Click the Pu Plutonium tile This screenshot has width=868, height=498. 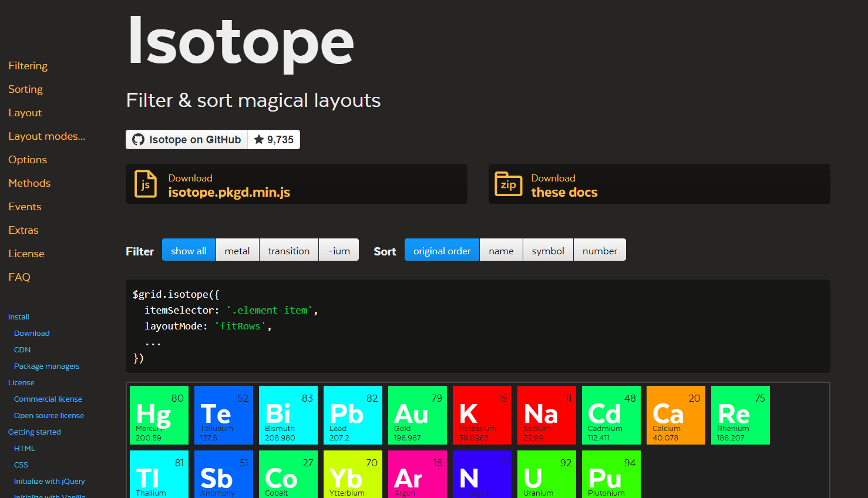pyautogui.click(x=611, y=475)
